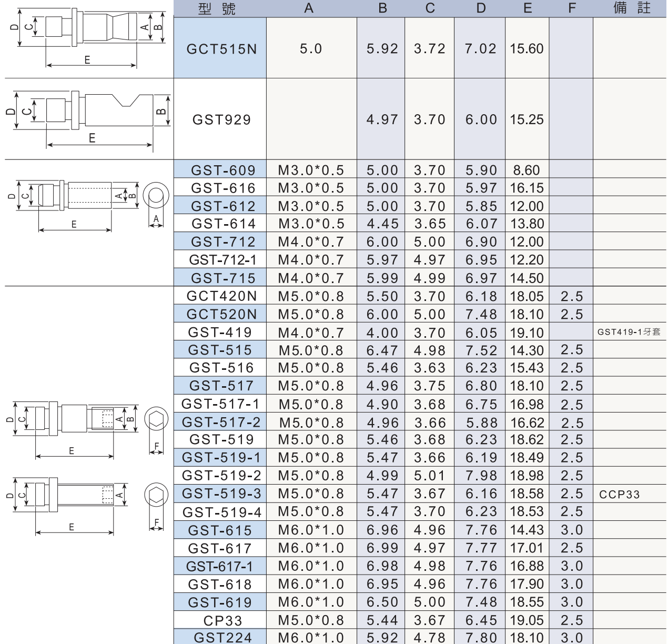The width and height of the screenshot is (668, 644).
Task: Click the GST929 V-notch part diagram
Action: (x=90, y=120)
